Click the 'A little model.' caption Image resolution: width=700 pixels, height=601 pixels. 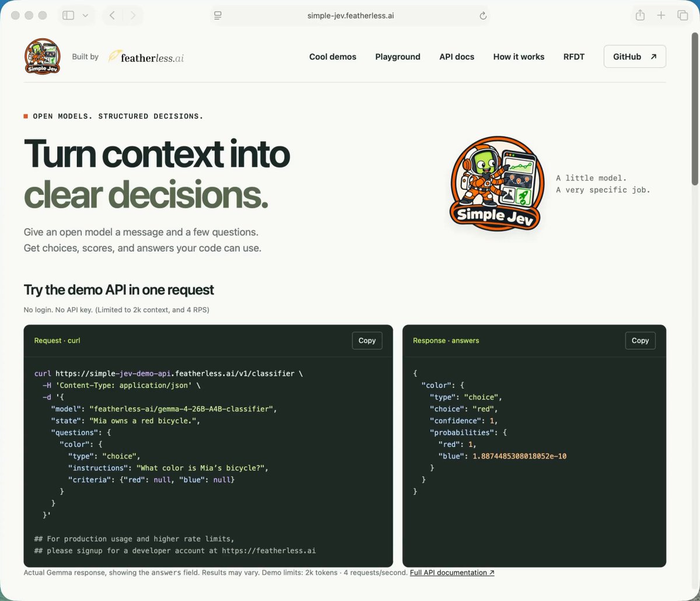pos(591,178)
